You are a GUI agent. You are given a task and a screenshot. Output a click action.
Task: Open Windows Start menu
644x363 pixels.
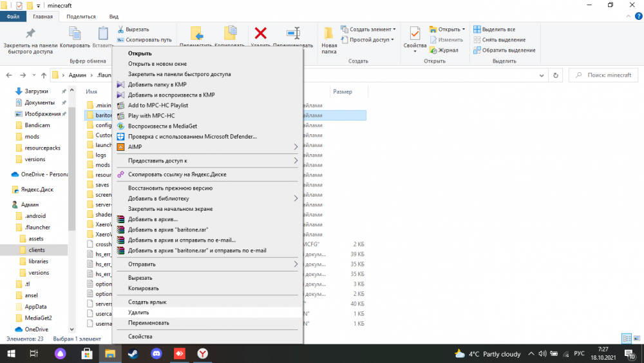click(x=11, y=353)
